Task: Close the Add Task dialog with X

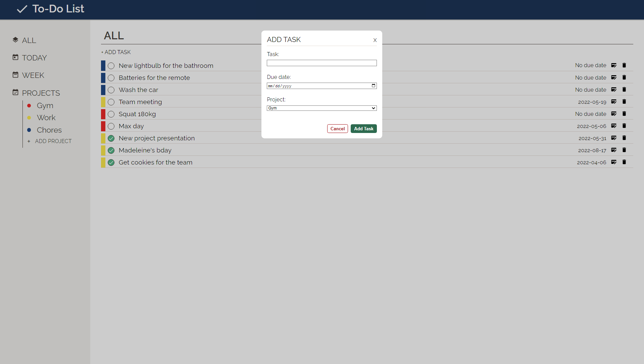Action: pos(375,40)
